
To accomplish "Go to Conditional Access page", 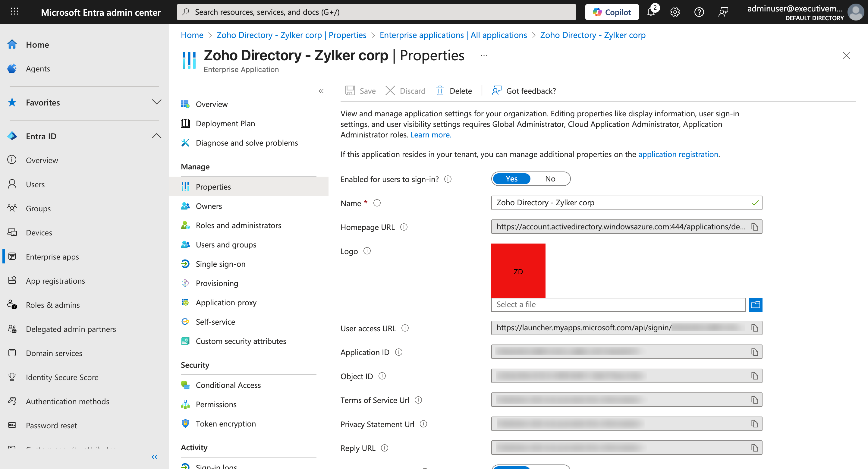I will (228, 385).
